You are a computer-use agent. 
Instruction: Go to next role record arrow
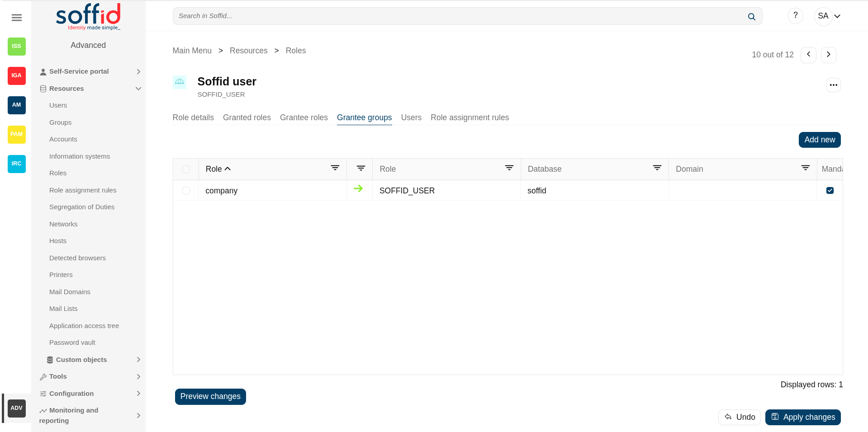[x=828, y=55]
